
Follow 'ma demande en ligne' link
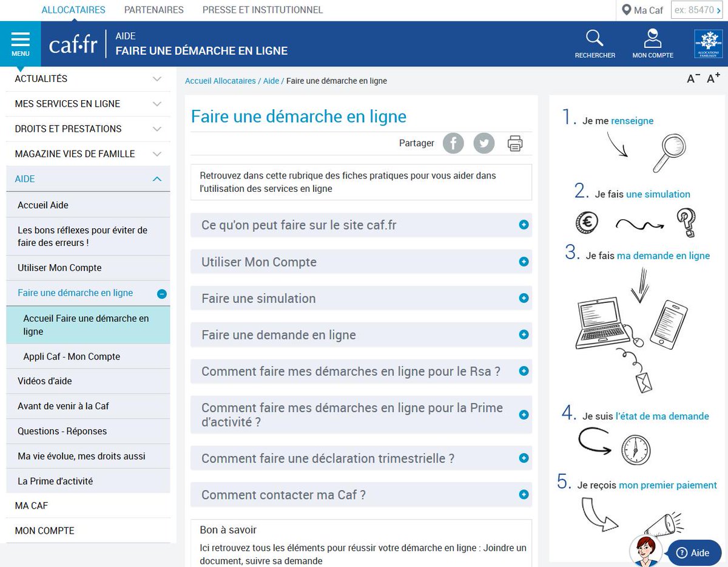(x=663, y=256)
